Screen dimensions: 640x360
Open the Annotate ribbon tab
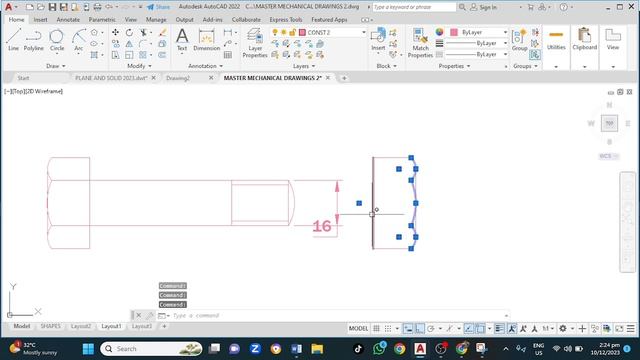click(68, 20)
